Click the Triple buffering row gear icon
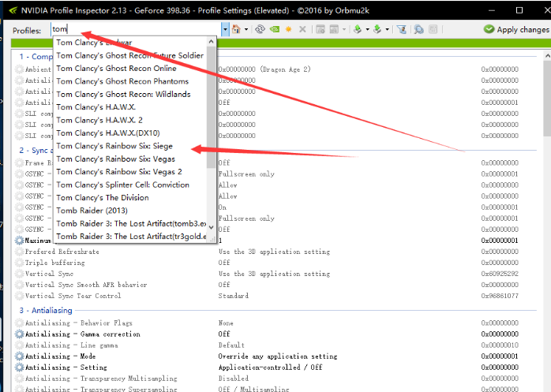 pyautogui.click(x=19, y=263)
